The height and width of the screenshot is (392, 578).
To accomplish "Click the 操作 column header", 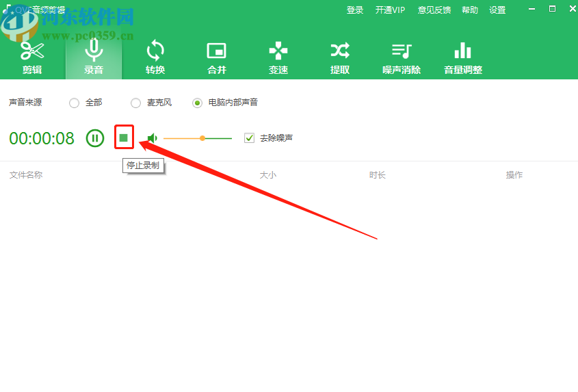I will pos(514,175).
